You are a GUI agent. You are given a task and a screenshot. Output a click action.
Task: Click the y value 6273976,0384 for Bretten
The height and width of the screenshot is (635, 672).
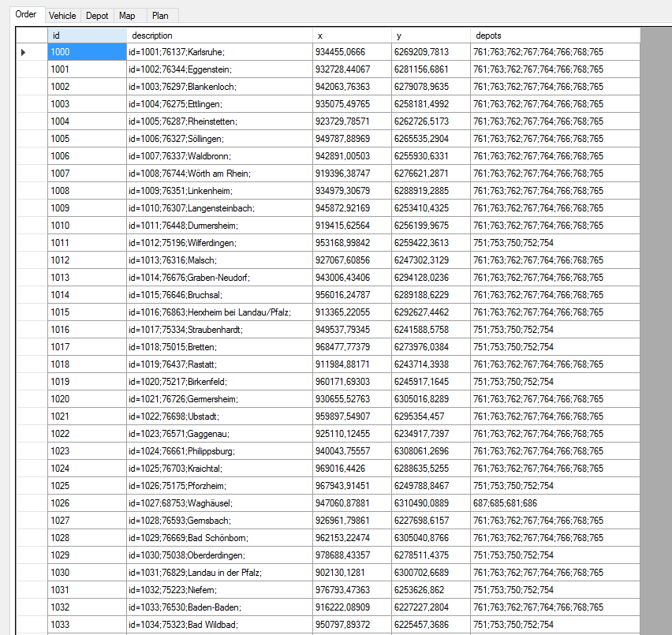coord(430,347)
